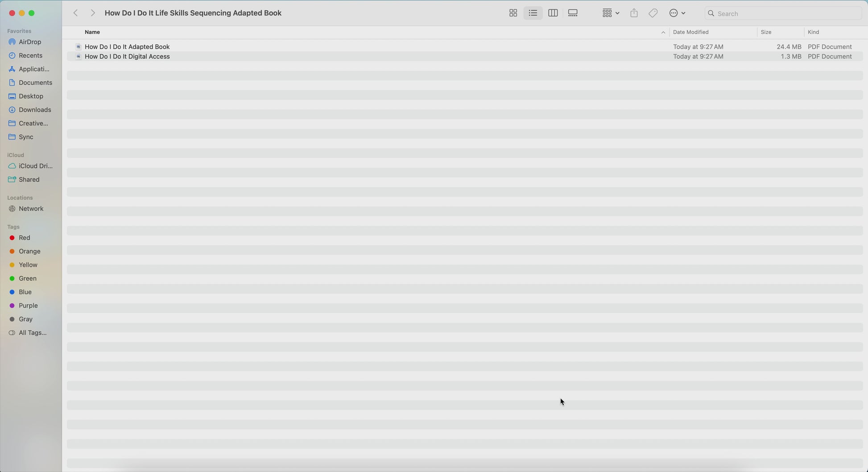Switch to icon grid view

pyautogui.click(x=513, y=13)
